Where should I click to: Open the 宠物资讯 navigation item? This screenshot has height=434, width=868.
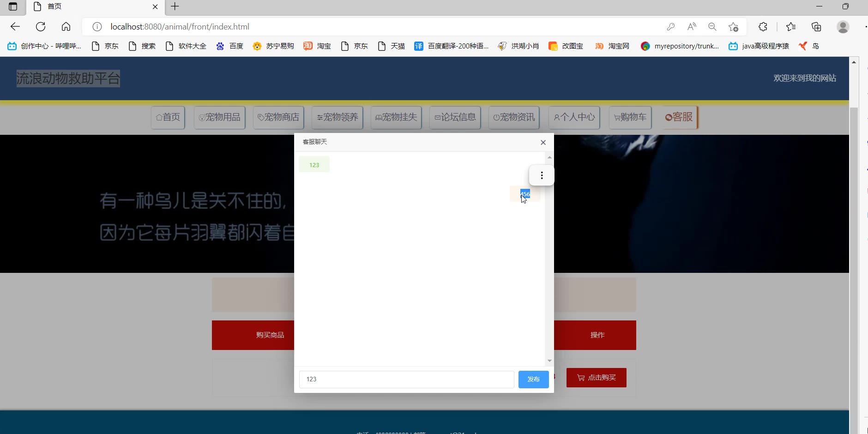tap(514, 117)
